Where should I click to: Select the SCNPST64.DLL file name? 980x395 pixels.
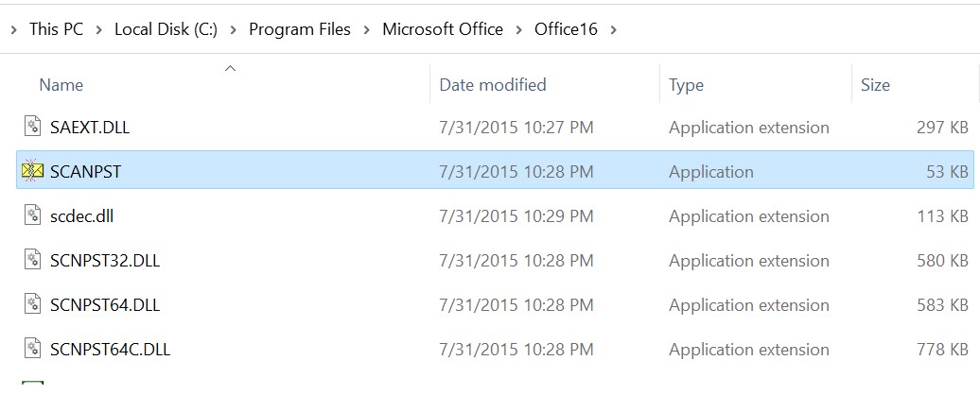click(105, 305)
